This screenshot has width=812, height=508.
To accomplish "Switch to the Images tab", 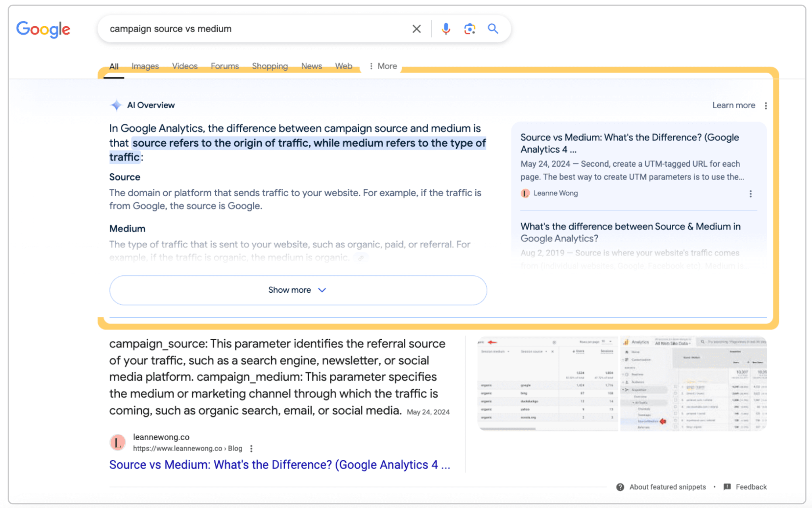I will coord(145,66).
